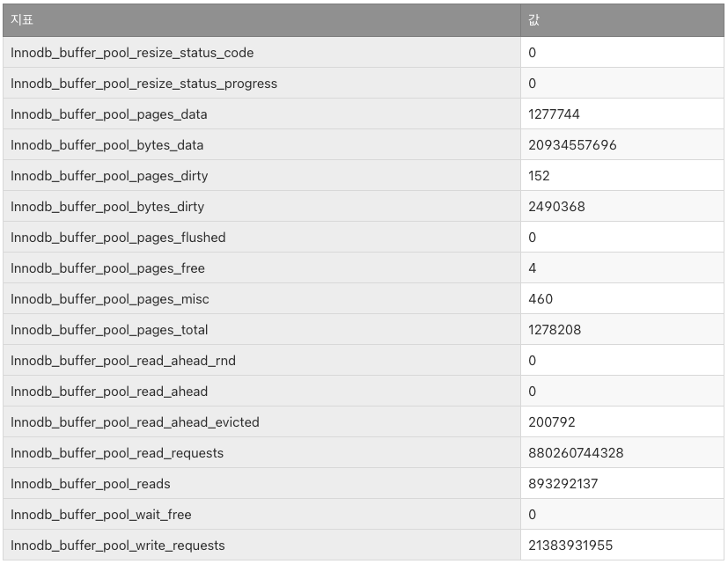The height and width of the screenshot is (564, 728).
Task: Select Innodb_buffer_pool_pages_misc metric name
Action: [x=109, y=299]
